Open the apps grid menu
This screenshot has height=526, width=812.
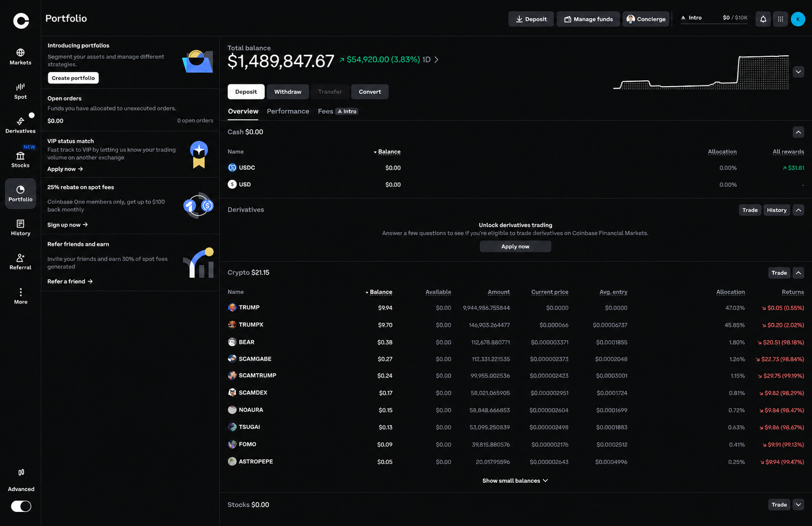click(780, 19)
